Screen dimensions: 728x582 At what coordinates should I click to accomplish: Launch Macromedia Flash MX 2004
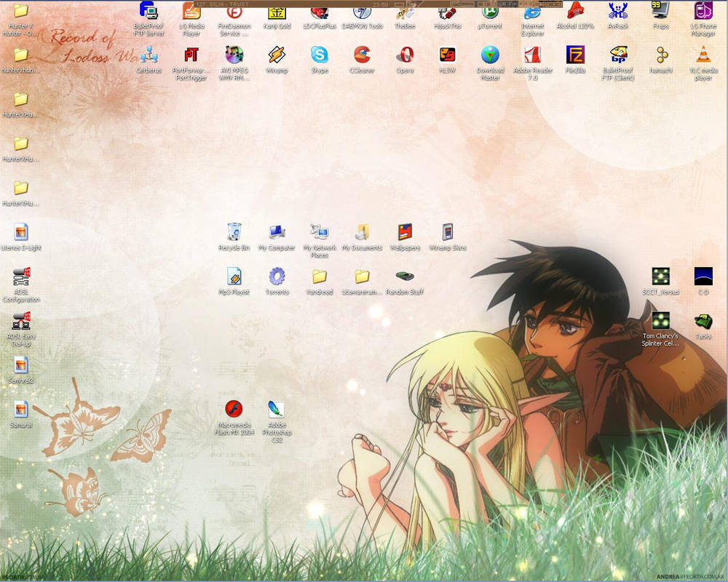[x=234, y=410]
